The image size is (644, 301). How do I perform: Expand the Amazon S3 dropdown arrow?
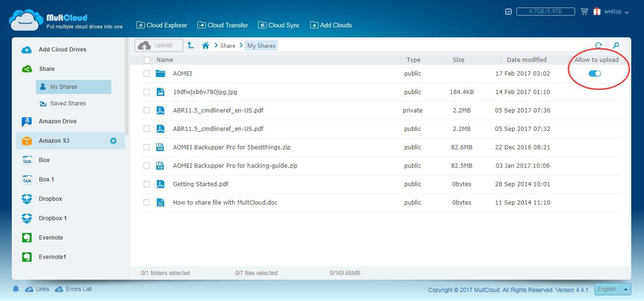pos(113,141)
